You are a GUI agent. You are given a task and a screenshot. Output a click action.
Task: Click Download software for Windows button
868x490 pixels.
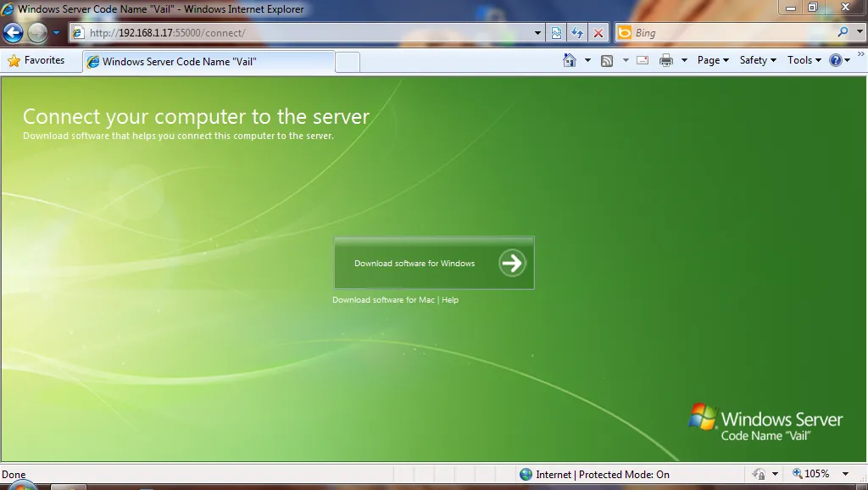[434, 263]
